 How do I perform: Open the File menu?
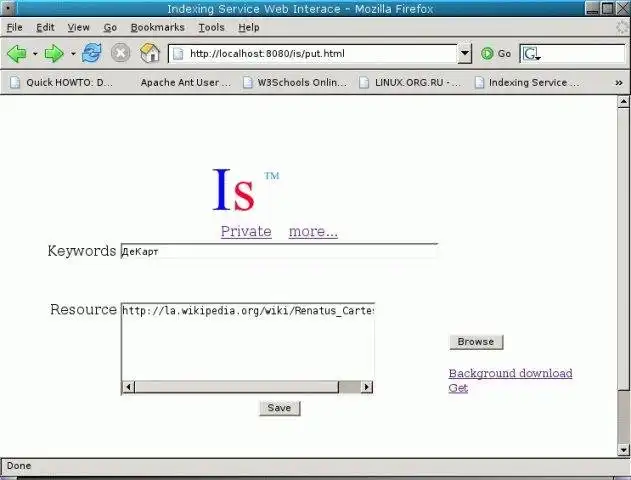pos(14,27)
